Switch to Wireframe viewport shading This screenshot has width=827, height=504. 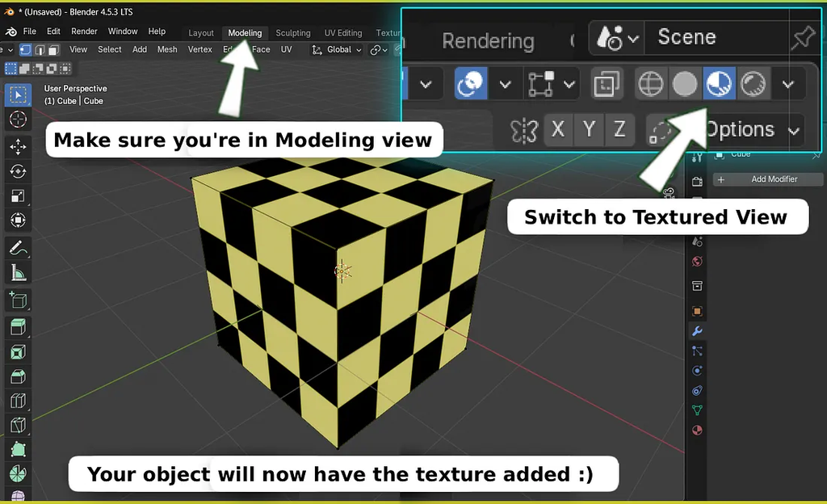pyautogui.click(x=651, y=83)
